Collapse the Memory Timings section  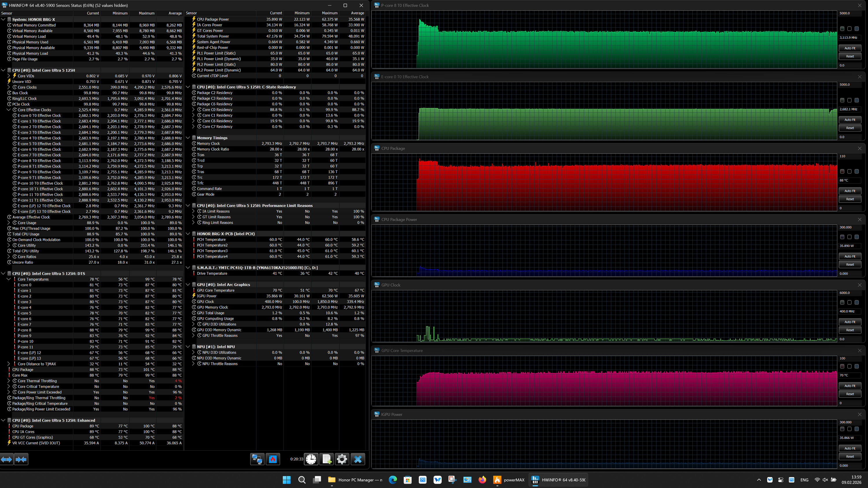pos(188,138)
